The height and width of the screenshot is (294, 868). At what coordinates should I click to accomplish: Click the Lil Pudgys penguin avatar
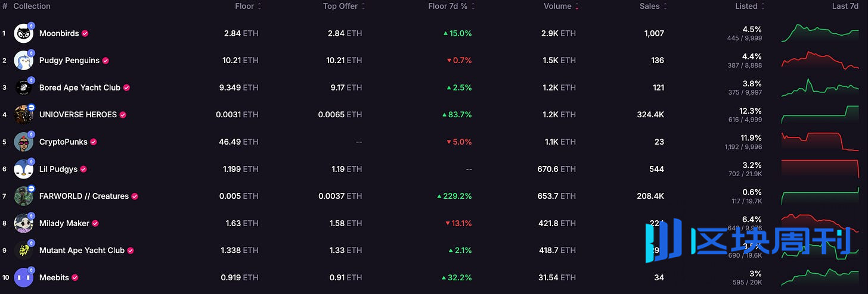click(24, 170)
